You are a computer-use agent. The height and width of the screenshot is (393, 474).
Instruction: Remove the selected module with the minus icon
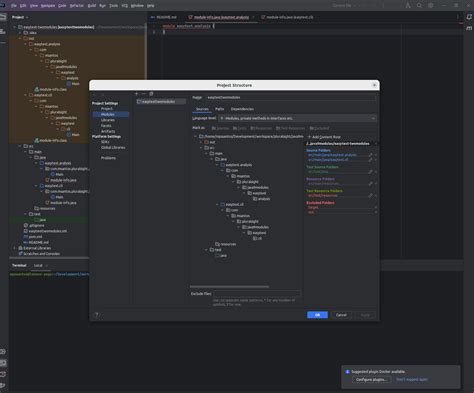[x=144, y=94]
